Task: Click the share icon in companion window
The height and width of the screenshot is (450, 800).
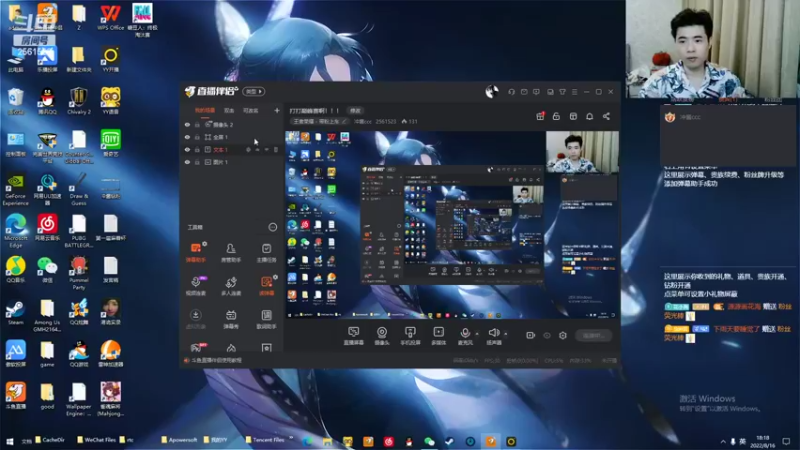Action: [x=606, y=116]
